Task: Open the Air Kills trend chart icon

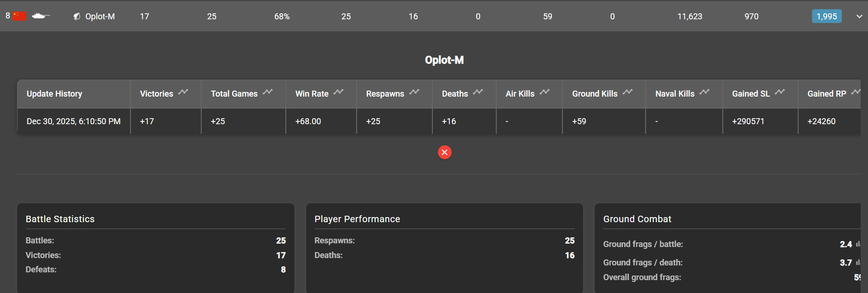Action: point(545,92)
